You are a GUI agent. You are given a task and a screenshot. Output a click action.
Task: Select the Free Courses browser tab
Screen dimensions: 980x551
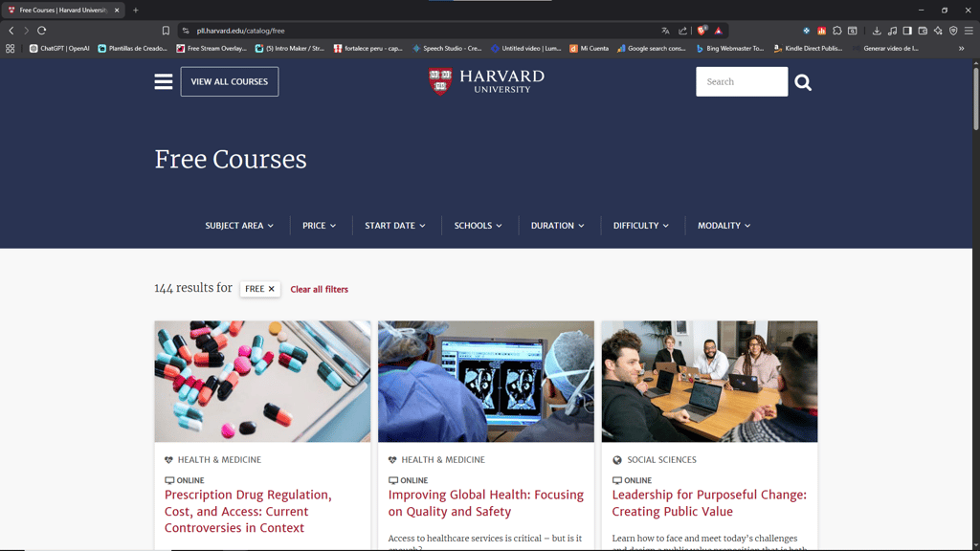(62, 10)
